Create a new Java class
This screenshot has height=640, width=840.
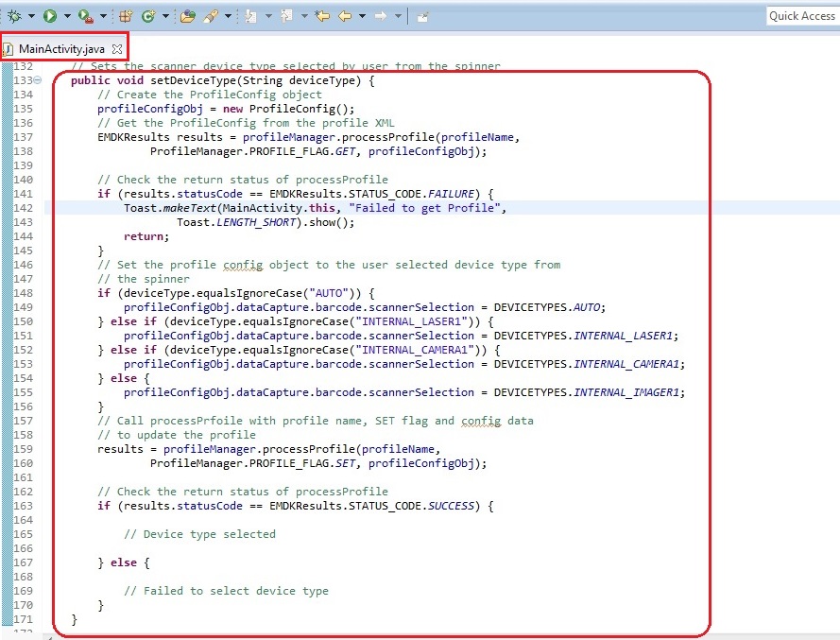148,16
